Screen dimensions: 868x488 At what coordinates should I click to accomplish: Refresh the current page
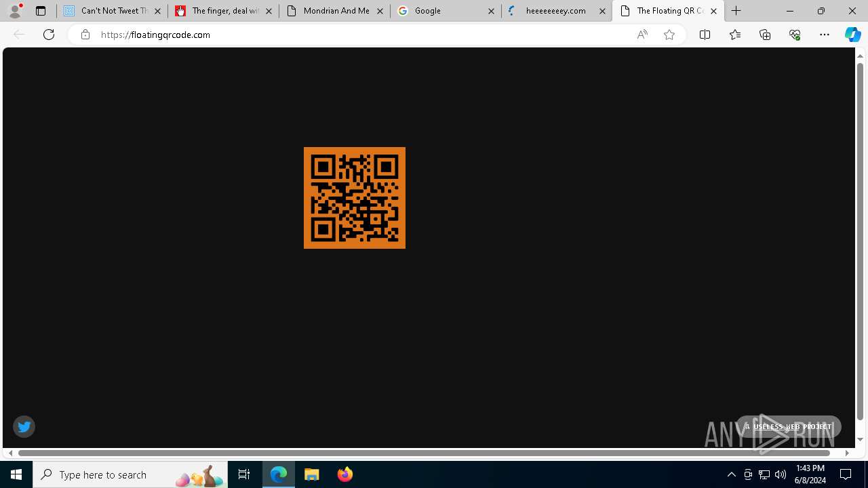49,35
